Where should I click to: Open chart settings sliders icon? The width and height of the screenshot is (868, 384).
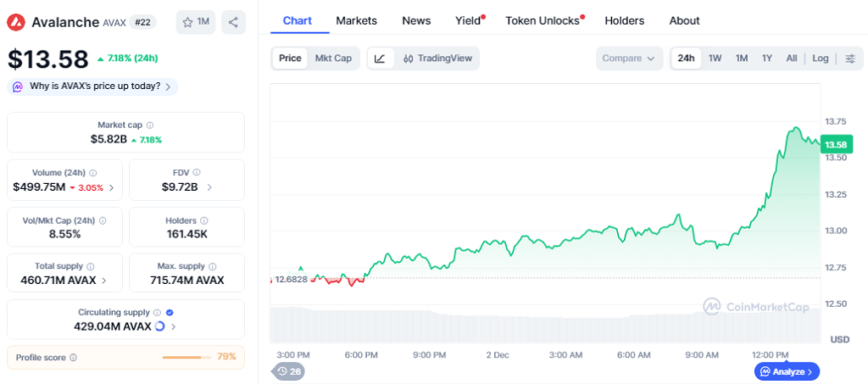pyautogui.click(x=850, y=58)
